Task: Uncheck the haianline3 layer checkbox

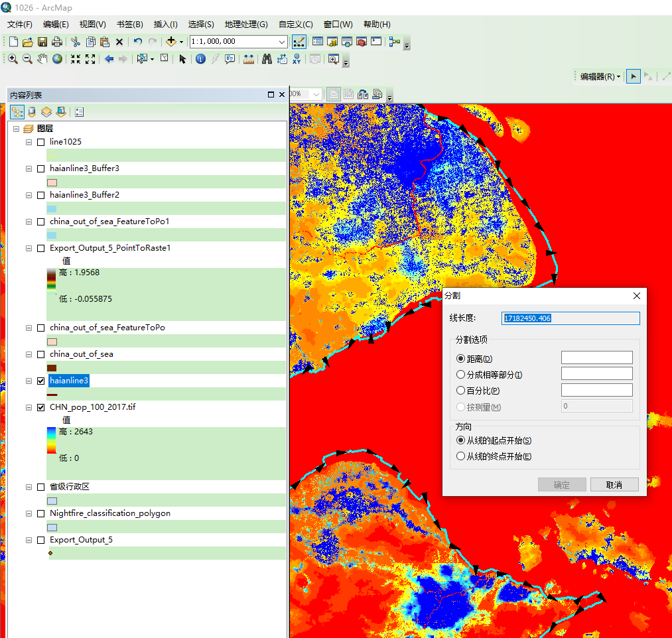Action: (x=40, y=381)
